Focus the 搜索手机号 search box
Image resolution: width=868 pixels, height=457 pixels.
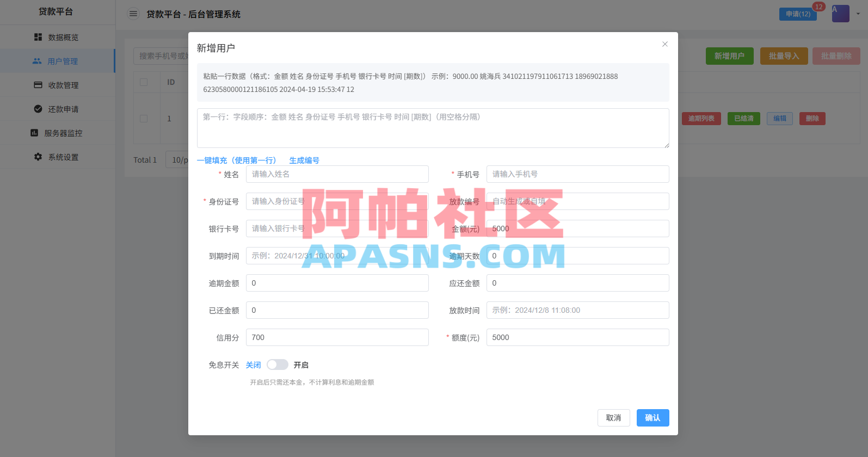pyautogui.click(x=161, y=56)
